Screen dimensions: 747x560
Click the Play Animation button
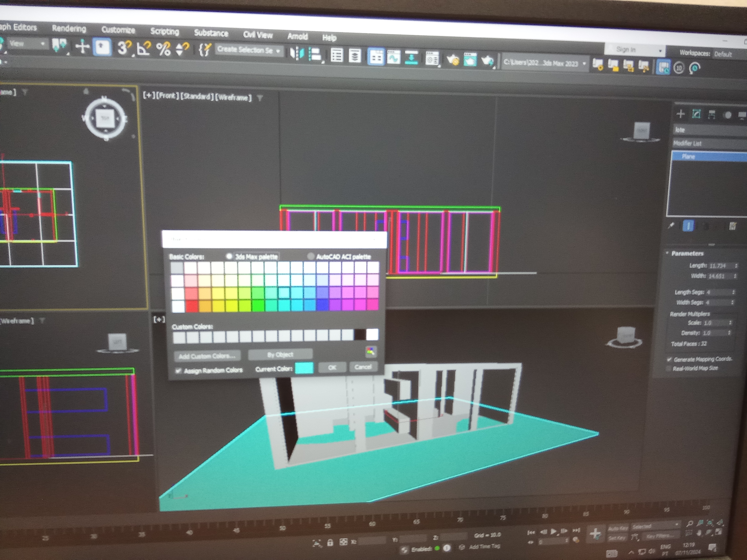[x=553, y=531]
